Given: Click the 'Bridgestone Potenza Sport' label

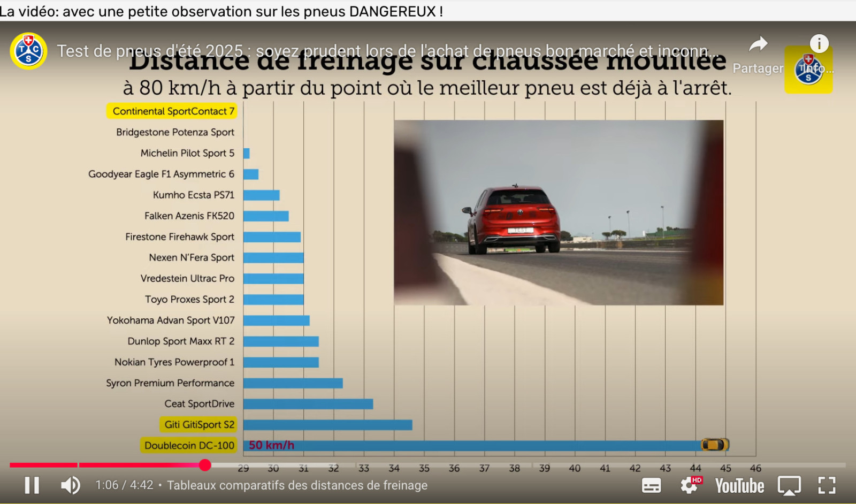Looking at the screenshot, I should pos(175,132).
